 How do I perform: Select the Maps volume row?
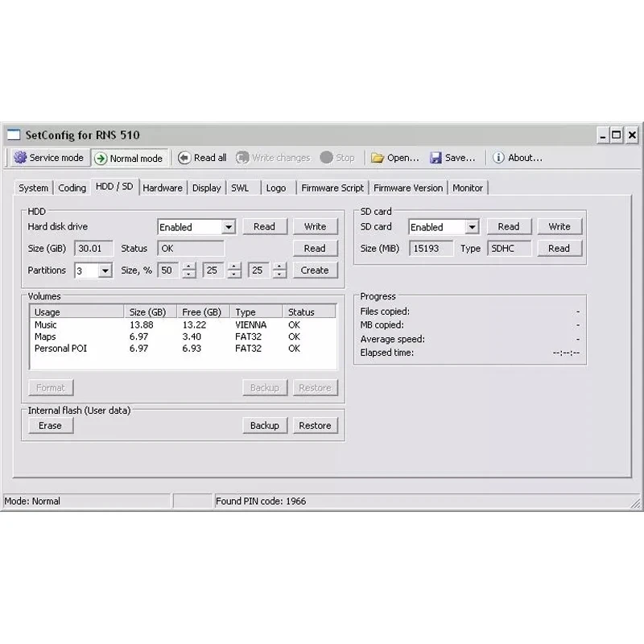(x=184, y=336)
